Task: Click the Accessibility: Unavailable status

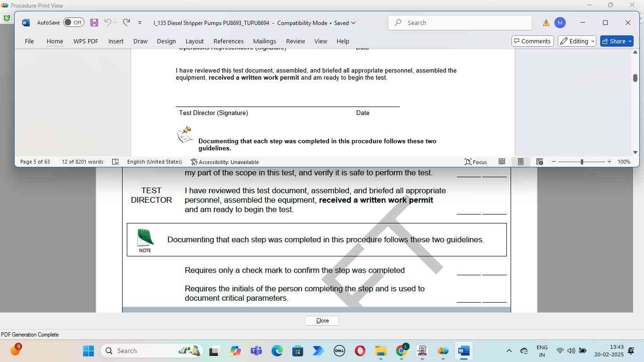Action: tap(225, 162)
